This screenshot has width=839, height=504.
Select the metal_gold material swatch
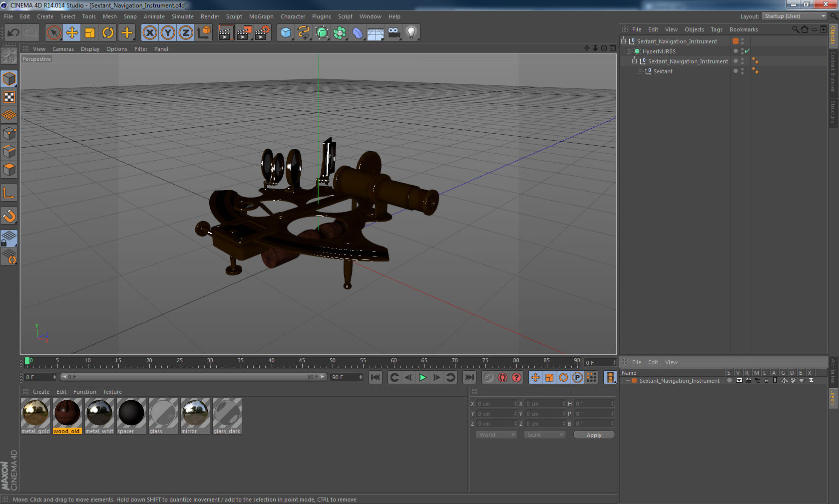tap(35, 416)
